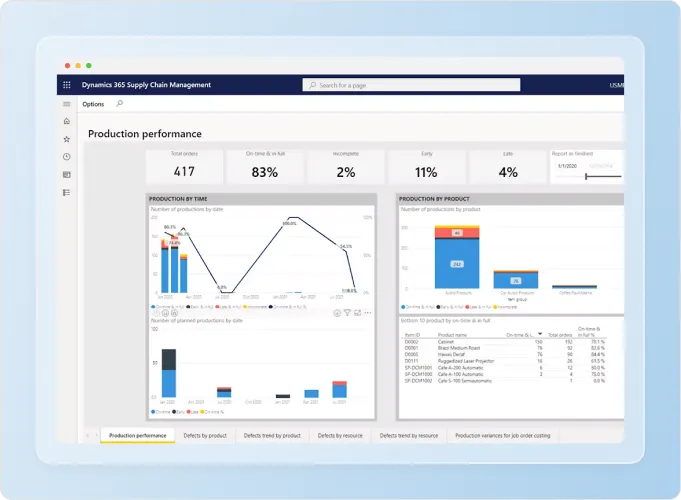
Task: Click the 1/1/2020 start date field
Action: point(567,166)
